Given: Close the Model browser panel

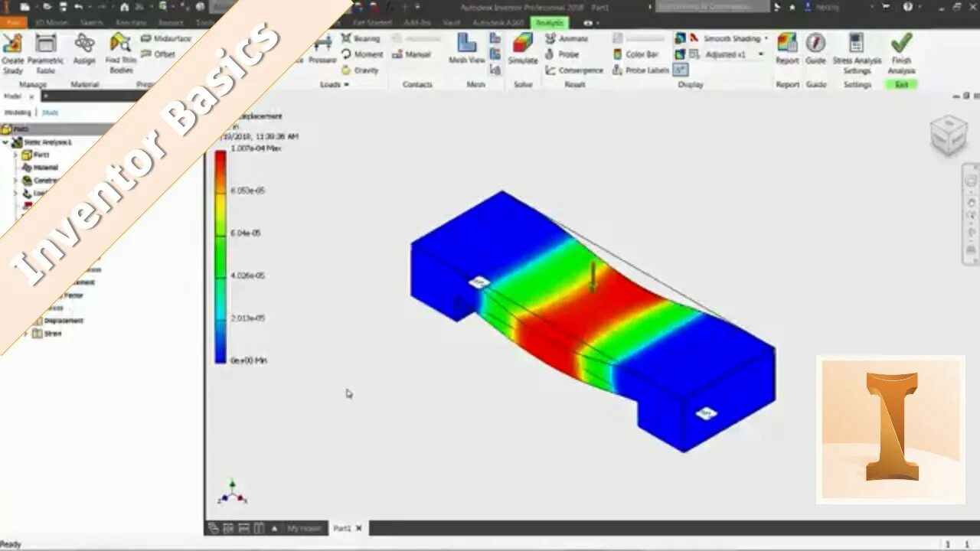Looking at the screenshot, I should 32,96.
